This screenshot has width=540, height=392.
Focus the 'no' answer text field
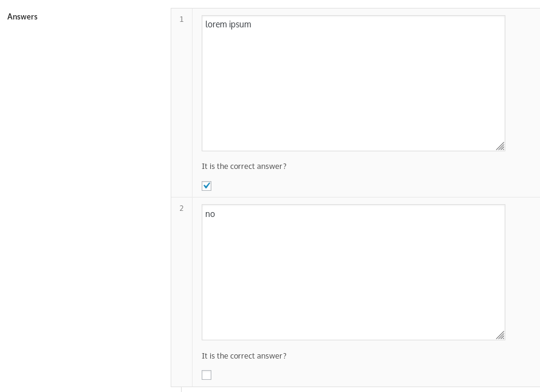point(354,272)
